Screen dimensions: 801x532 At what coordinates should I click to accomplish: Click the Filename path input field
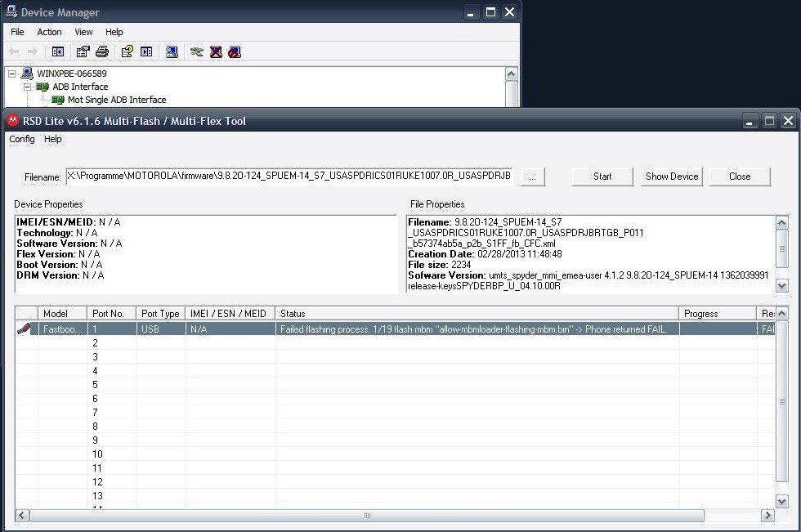289,177
